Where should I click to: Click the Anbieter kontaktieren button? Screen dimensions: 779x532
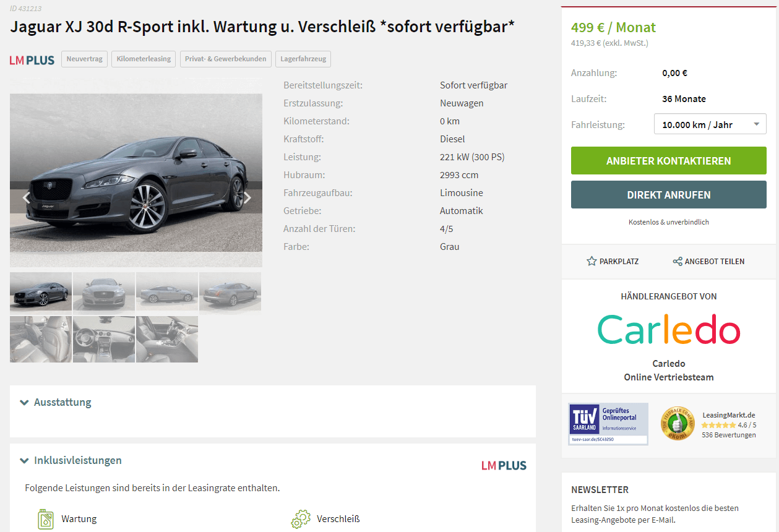[669, 161]
